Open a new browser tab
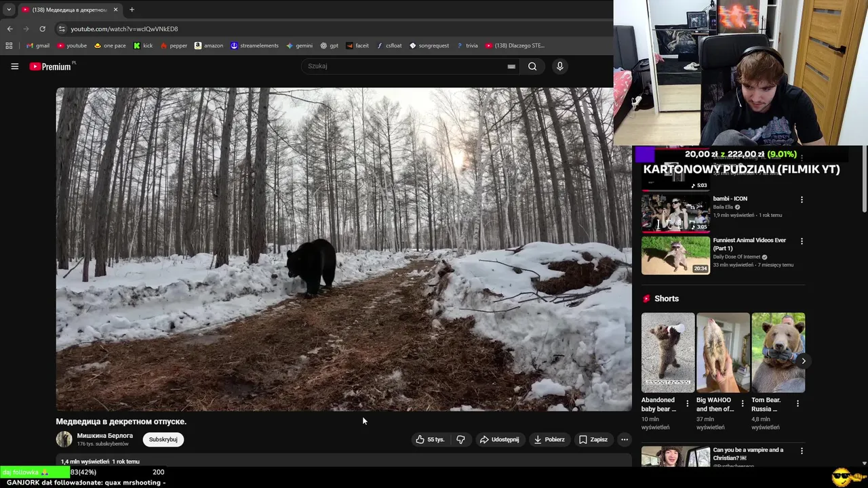The width and height of the screenshot is (868, 488). click(x=132, y=9)
